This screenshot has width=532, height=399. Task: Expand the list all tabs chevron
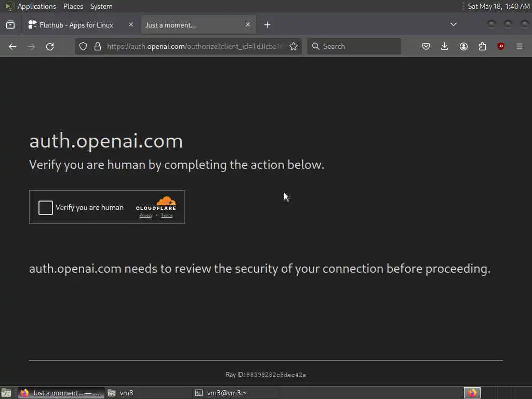coord(453,24)
